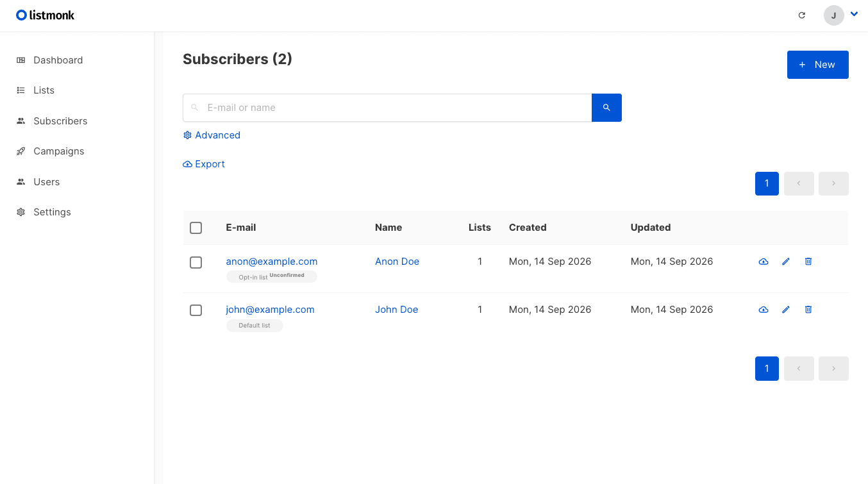Expand the profile dropdown chevron

point(854,13)
